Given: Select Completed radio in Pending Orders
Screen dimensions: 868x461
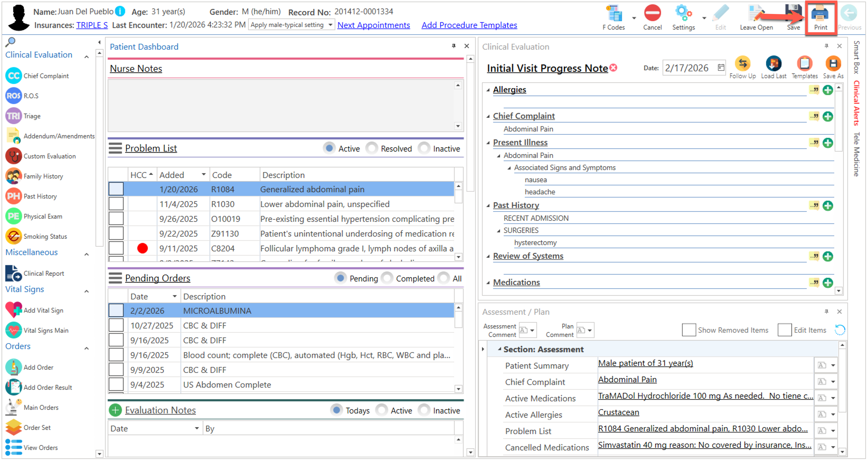Looking at the screenshot, I should click(388, 278).
